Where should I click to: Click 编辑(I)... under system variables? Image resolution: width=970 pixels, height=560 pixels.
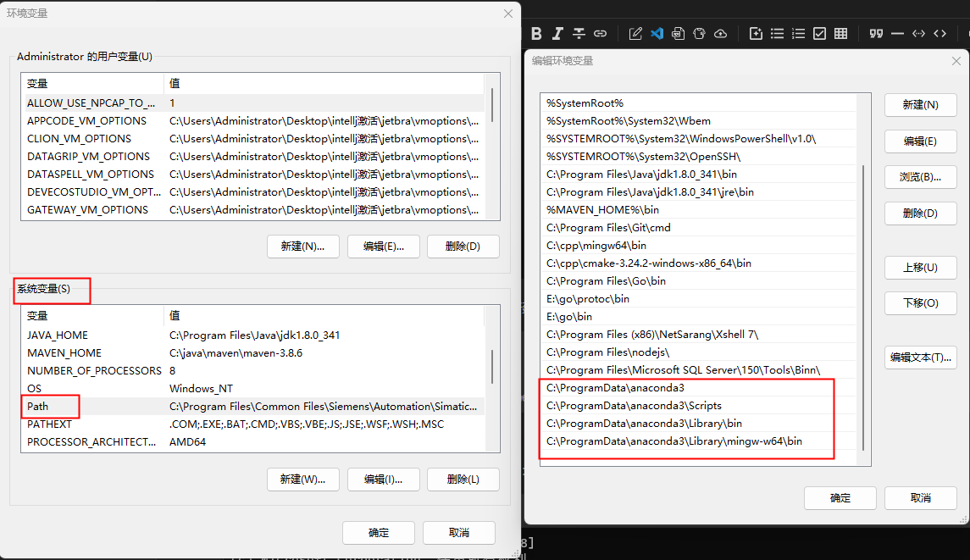click(x=384, y=479)
